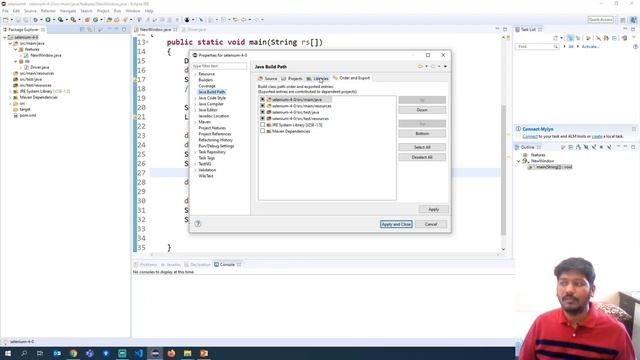Click the Quick Access field
This screenshot has width=640, height=360.
(600, 20)
